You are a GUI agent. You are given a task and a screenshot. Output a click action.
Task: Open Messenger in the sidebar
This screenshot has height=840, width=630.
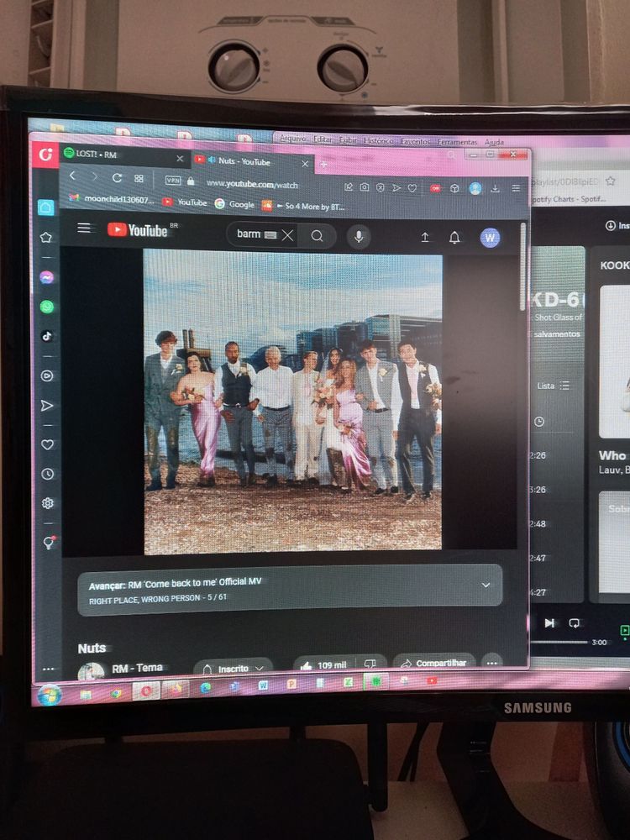click(46, 277)
